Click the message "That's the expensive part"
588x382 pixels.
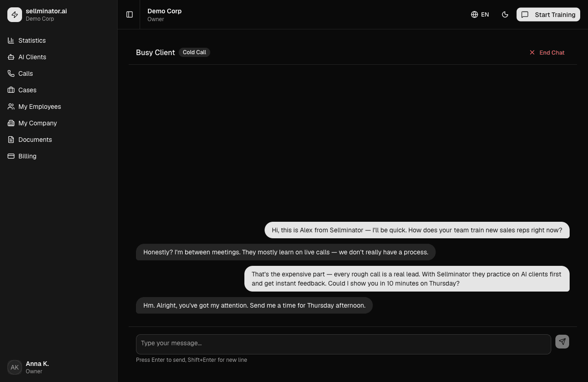tap(407, 279)
